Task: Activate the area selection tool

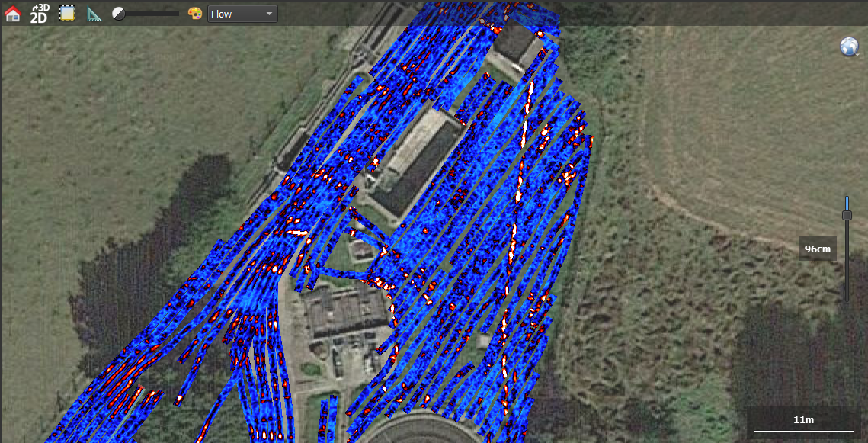Action: 68,13
